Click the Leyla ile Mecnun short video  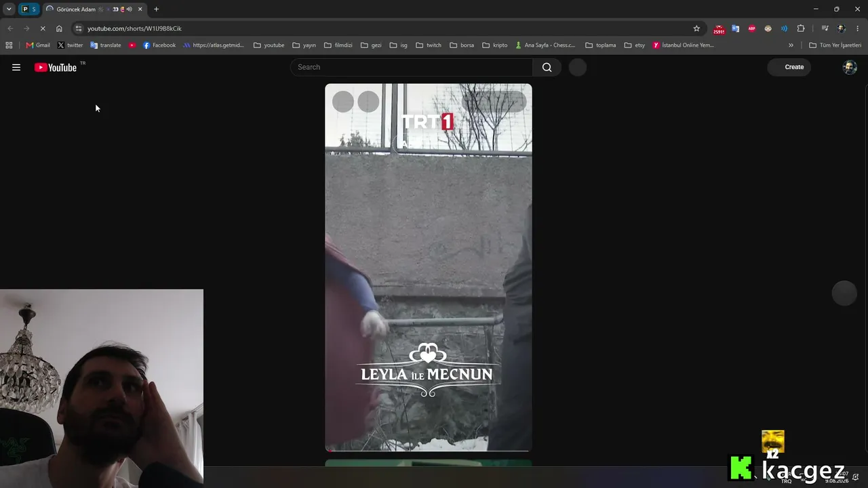pyautogui.click(x=429, y=267)
